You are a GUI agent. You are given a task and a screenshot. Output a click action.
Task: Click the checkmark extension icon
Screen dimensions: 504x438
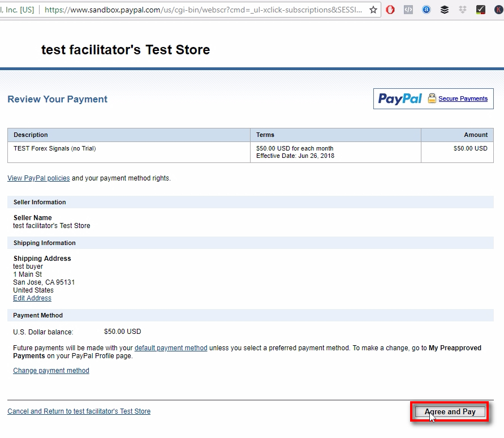click(x=481, y=10)
